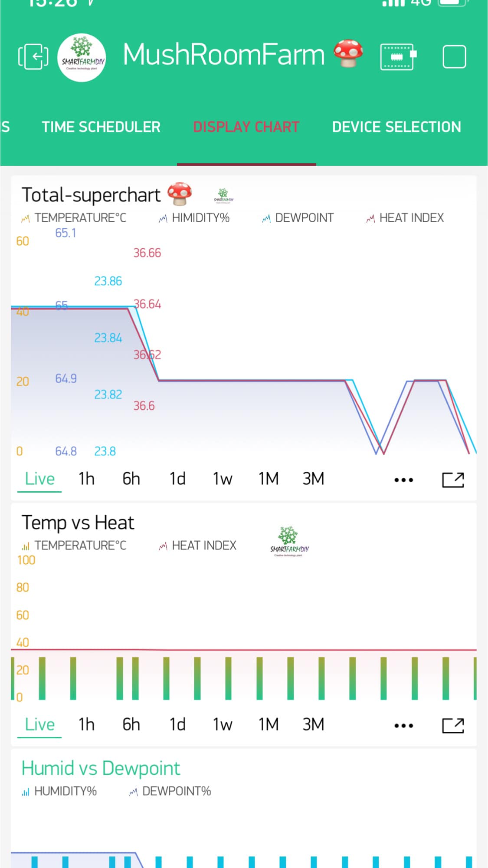The image size is (488, 868).
Task: Toggle HEAT INDEX series in Total-superchart
Action: pyautogui.click(x=405, y=218)
